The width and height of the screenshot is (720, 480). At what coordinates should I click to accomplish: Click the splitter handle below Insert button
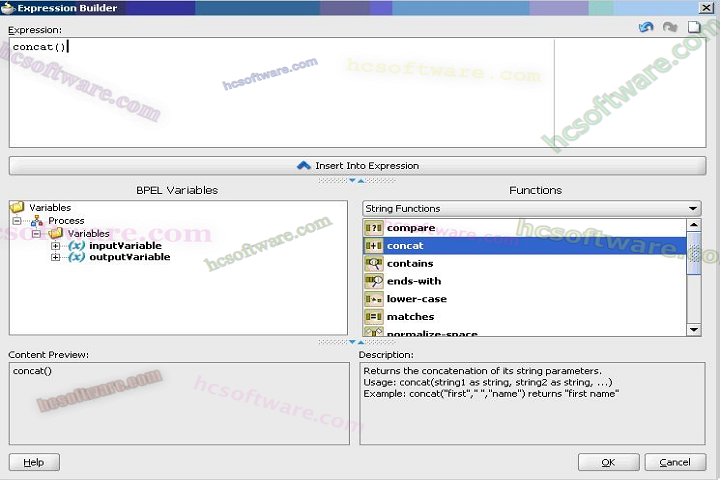[x=357, y=181]
